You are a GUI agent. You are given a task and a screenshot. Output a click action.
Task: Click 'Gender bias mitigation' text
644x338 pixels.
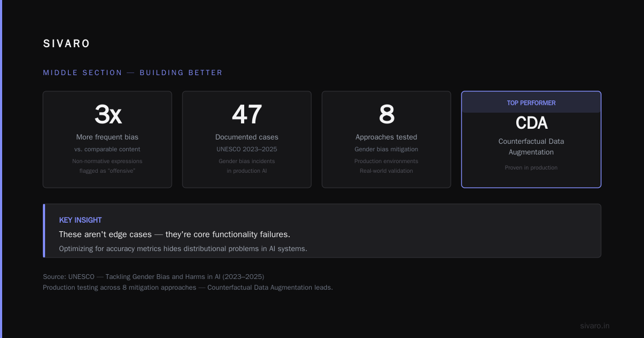(x=386, y=149)
